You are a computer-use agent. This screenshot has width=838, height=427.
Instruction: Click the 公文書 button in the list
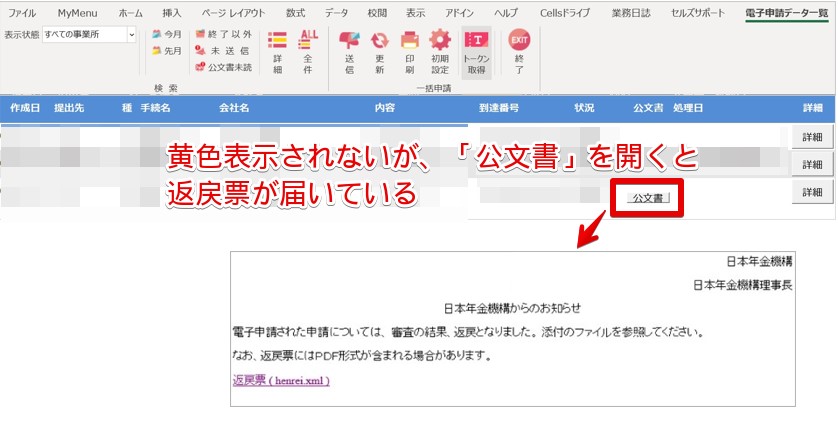[647, 198]
